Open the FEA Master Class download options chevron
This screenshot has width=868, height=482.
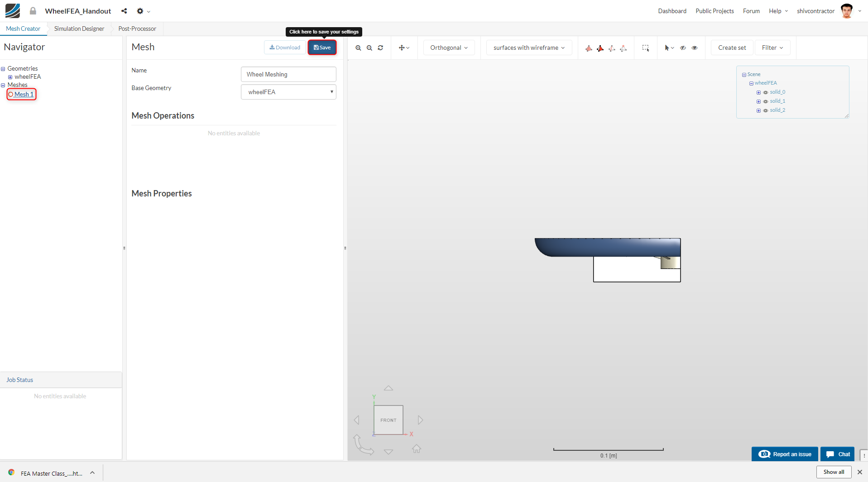point(92,473)
